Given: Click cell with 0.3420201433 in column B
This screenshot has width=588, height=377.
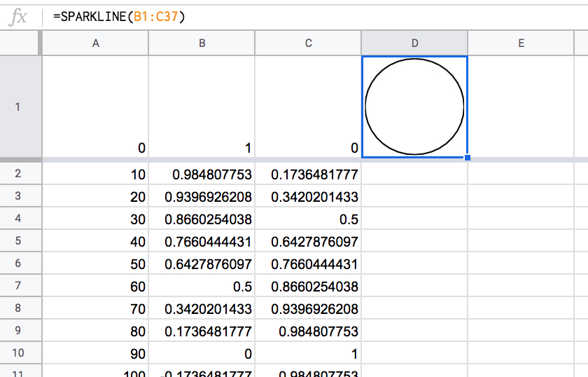Looking at the screenshot, I should [202, 308].
